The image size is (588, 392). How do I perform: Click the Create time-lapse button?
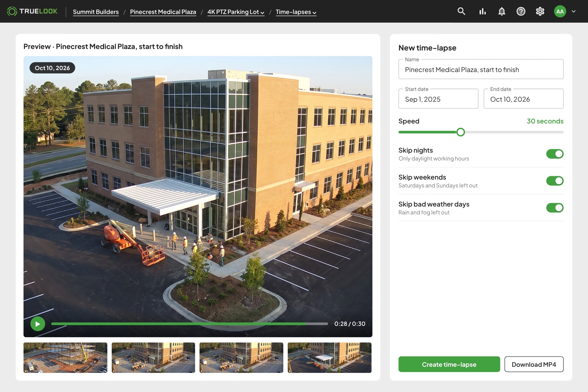coord(449,364)
